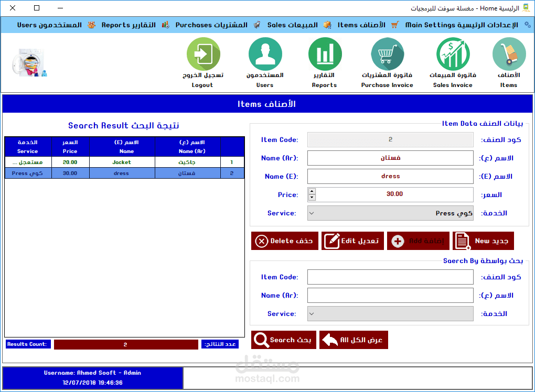The height and width of the screenshot is (392, 535).
Task: Open the Sales menu
Action: pos(292,25)
